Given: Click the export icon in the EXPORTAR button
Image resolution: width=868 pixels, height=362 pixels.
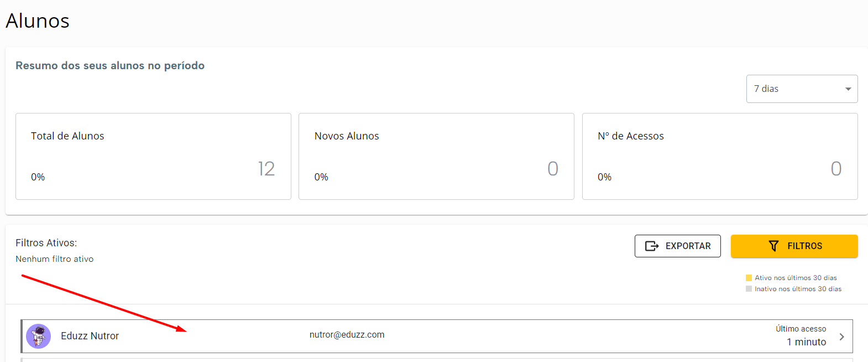Looking at the screenshot, I should click(x=652, y=246).
